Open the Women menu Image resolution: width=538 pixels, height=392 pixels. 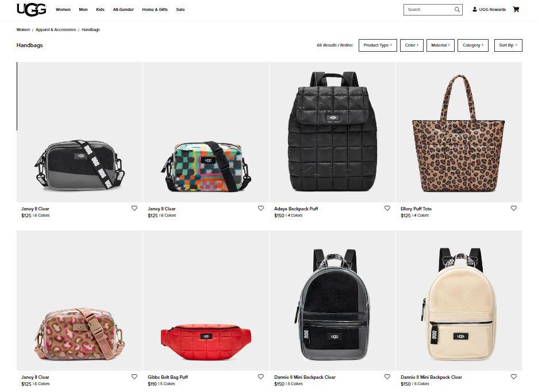pyautogui.click(x=63, y=10)
